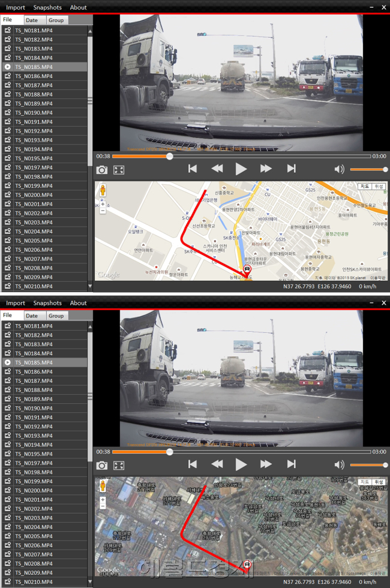The width and height of the screenshot is (390, 588).
Task: Open Snapshots menu in the satellite-map window
Action: coord(47,303)
